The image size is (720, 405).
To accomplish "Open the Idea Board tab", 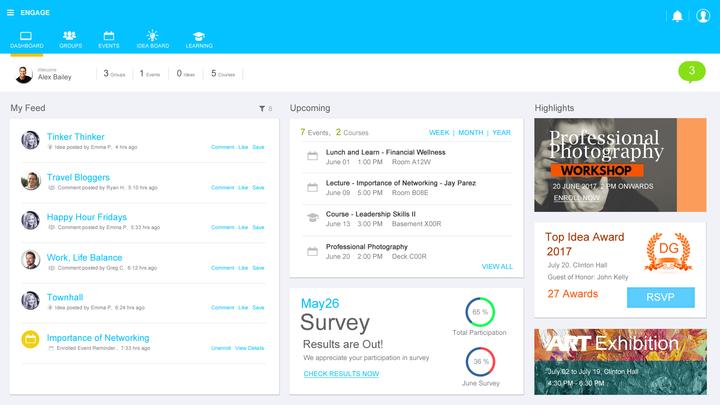I will click(x=152, y=40).
